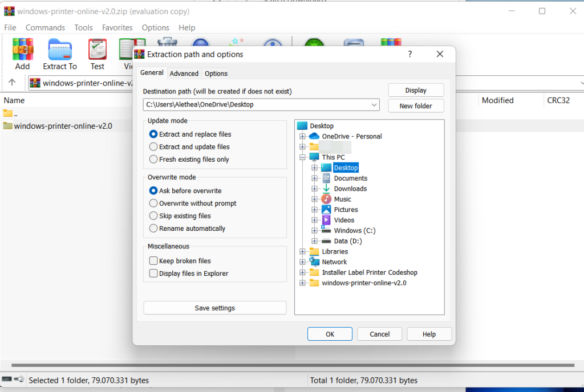Click the drive icon in the status bar
584x392 pixels.
tap(7, 379)
